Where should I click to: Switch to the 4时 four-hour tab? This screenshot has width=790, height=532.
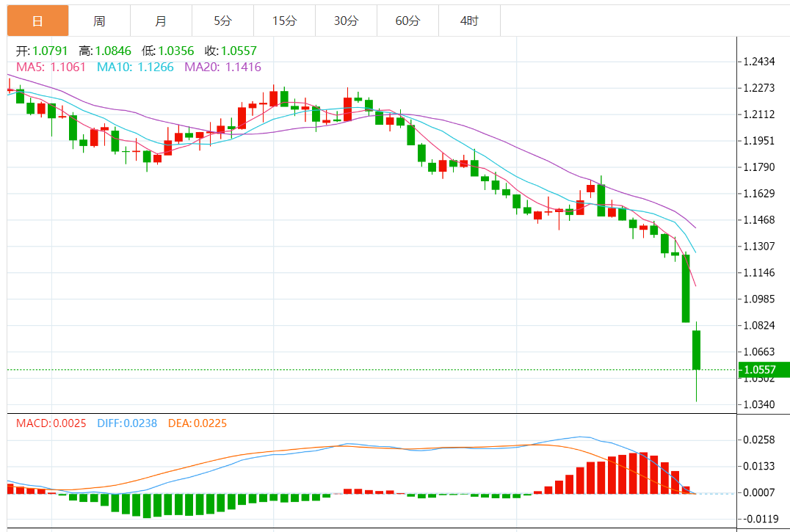tap(469, 21)
